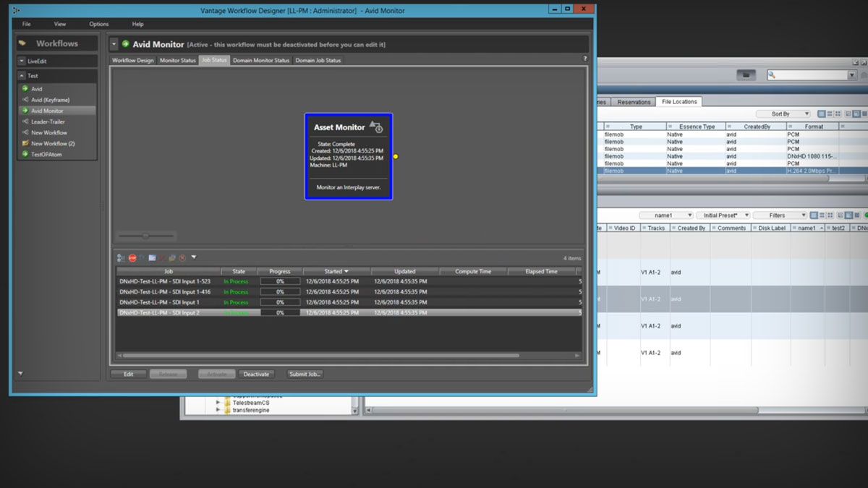868x488 pixels.
Task: Select the third view icon beside Filters
Action: (830, 215)
